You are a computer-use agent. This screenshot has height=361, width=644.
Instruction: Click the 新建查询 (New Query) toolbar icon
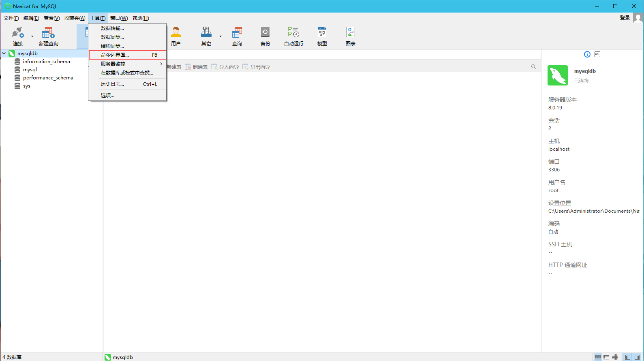pyautogui.click(x=48, y=32)
